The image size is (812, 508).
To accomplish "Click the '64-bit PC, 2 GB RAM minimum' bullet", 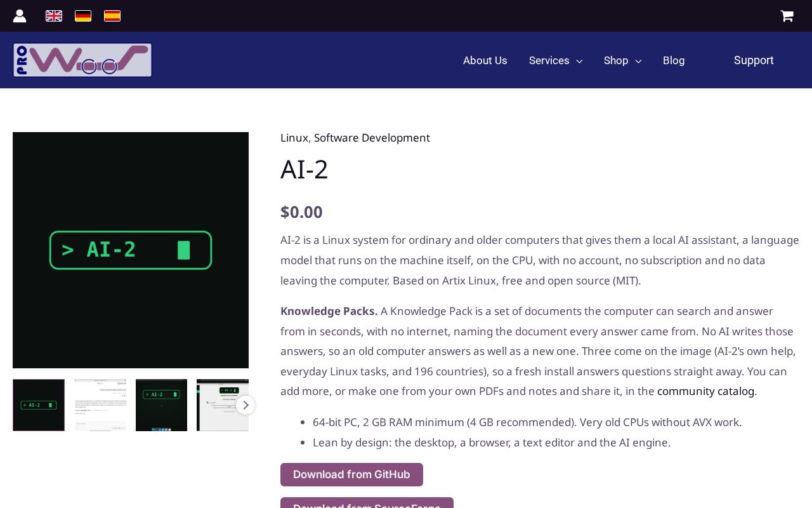I will (x=527, y=422).
